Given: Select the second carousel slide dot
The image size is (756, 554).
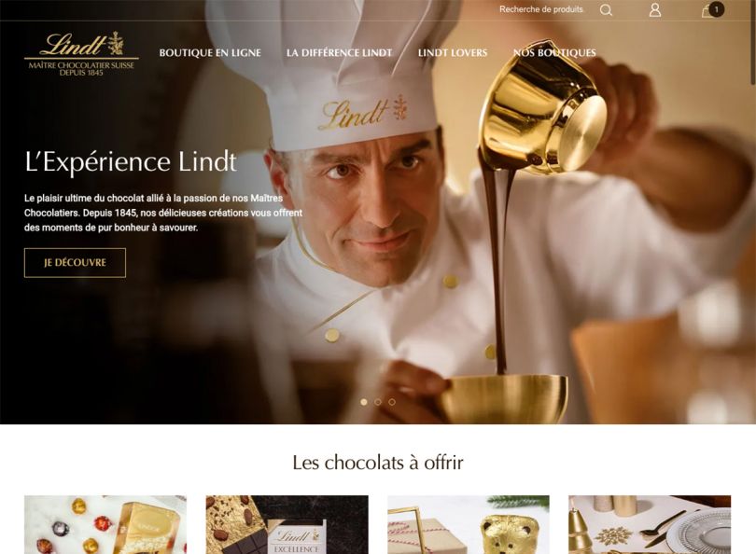Looking at the screenshot, I should coord(378,402).
